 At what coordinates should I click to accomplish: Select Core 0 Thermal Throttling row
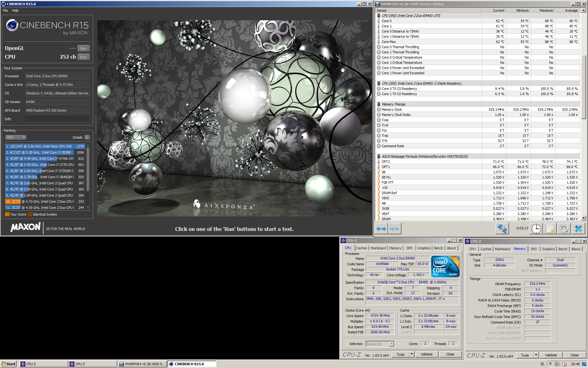tap(478, 47)
